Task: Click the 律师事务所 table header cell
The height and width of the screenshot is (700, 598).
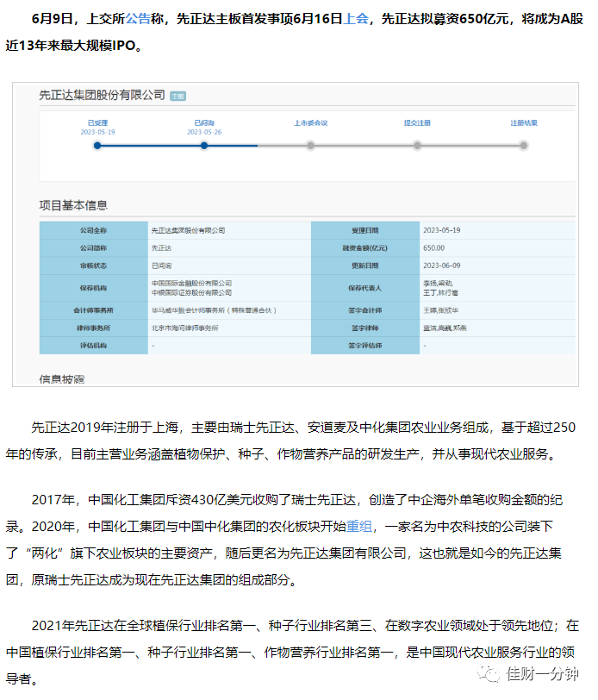Action: tap(94, 328)
